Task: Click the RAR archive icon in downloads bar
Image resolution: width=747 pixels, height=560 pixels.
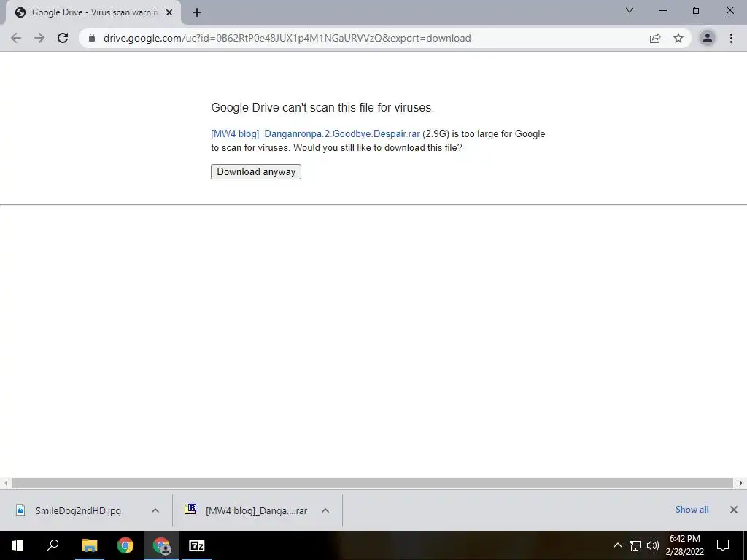Action: click(190, 509)
